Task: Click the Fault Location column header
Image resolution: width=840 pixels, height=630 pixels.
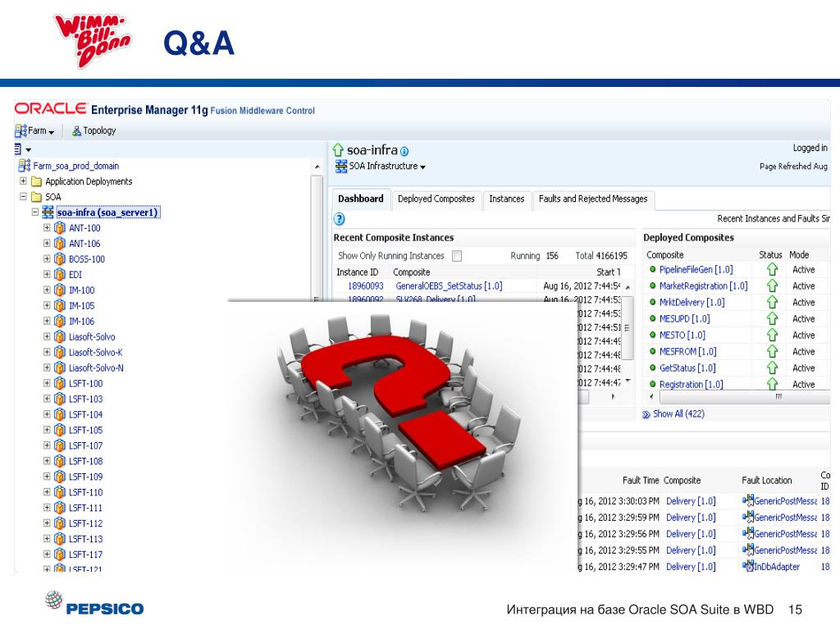Action: [767, 481]
